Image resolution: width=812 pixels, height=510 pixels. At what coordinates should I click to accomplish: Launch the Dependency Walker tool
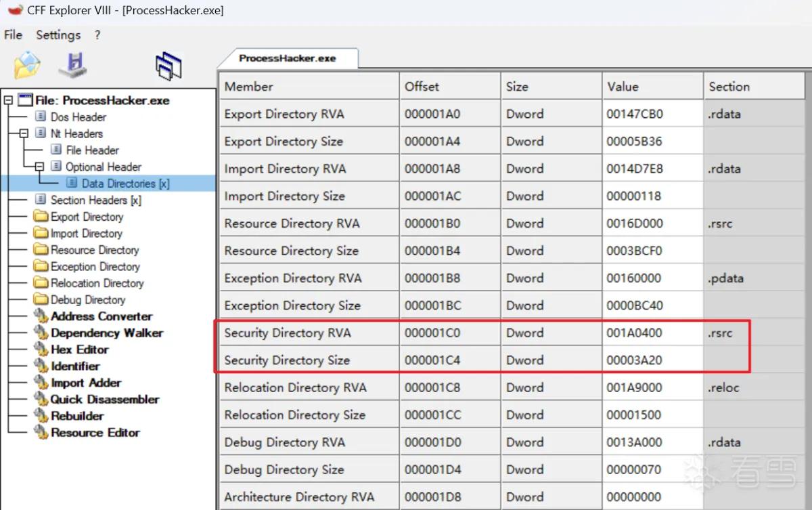click(107, 333)
